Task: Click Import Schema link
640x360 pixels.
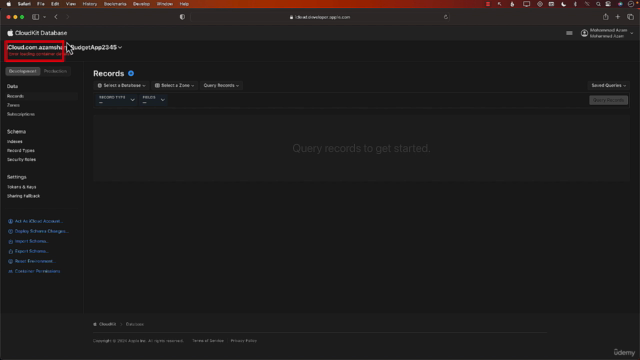Action: (x=28, y=241)
